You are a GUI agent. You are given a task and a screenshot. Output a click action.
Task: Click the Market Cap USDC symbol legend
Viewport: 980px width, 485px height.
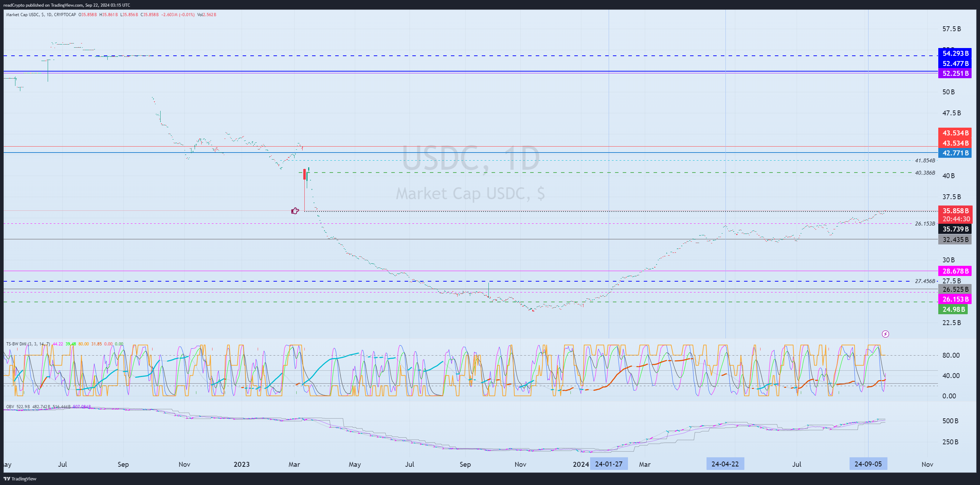(41, 15)
